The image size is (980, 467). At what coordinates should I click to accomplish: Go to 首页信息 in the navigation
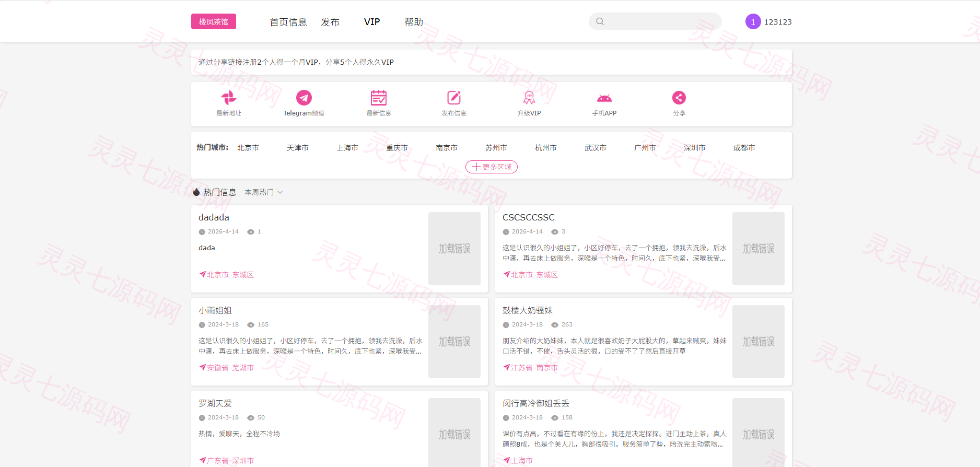[288, 22]
